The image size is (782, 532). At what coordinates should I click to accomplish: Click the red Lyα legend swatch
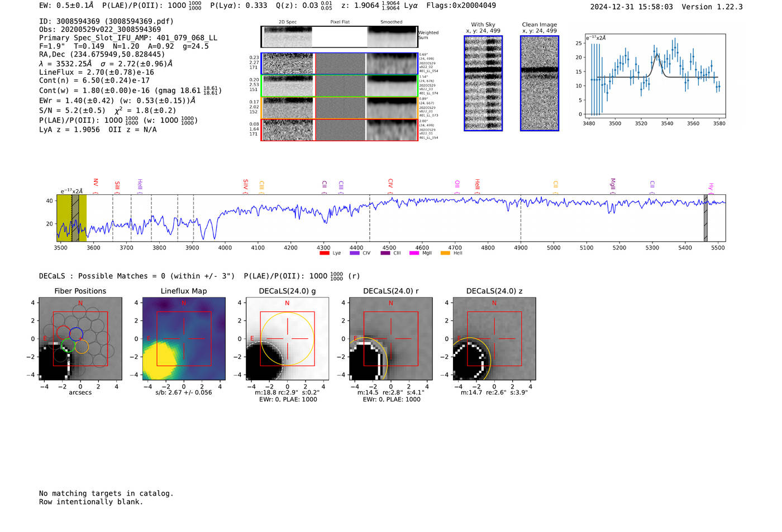pos(324,253)
